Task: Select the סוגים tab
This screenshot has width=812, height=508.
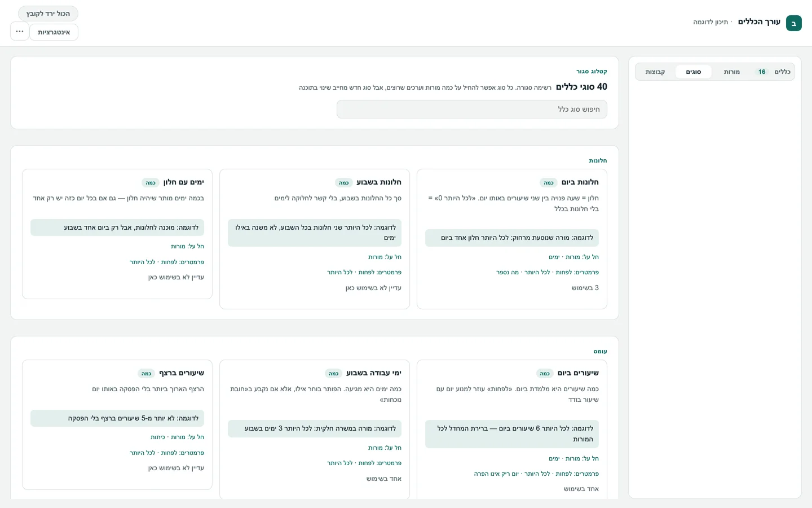Action: pos(694,72)
